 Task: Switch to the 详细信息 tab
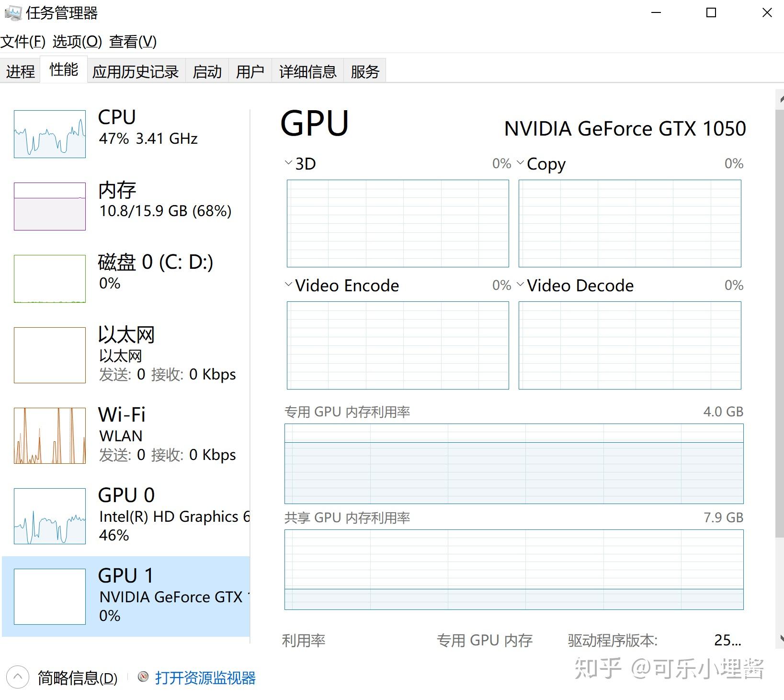point(307,71)
